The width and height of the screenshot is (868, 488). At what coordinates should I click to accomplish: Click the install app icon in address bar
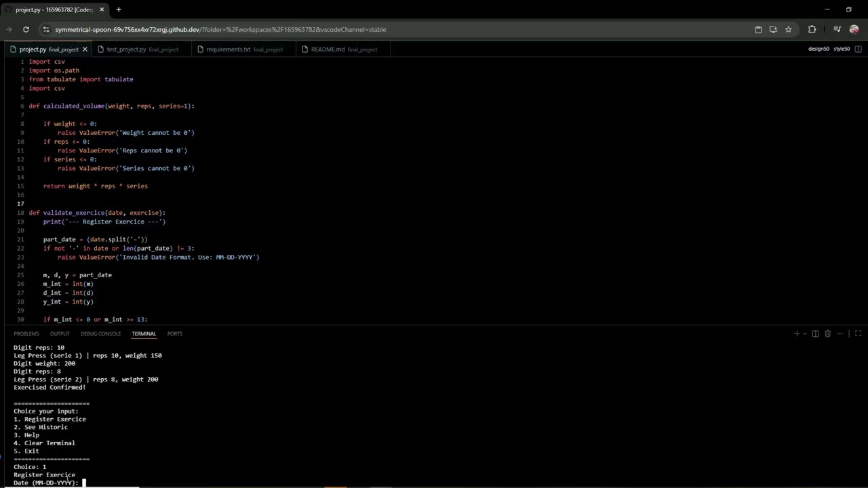pos(773,29)
